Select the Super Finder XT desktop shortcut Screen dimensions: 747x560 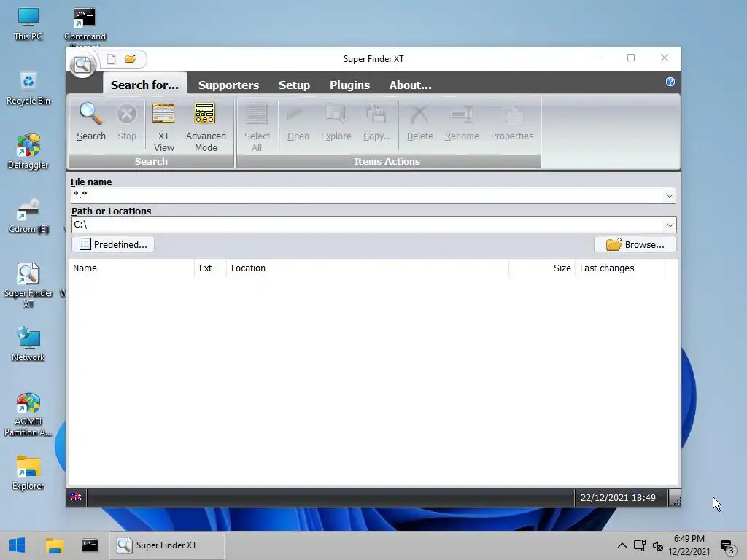pos(28,285)
